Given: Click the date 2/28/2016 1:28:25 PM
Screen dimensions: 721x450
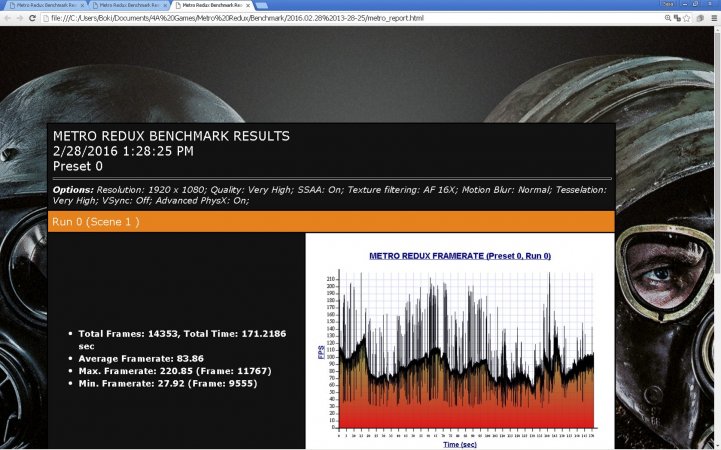Looking at the screenshot, I should pos(123,151).
